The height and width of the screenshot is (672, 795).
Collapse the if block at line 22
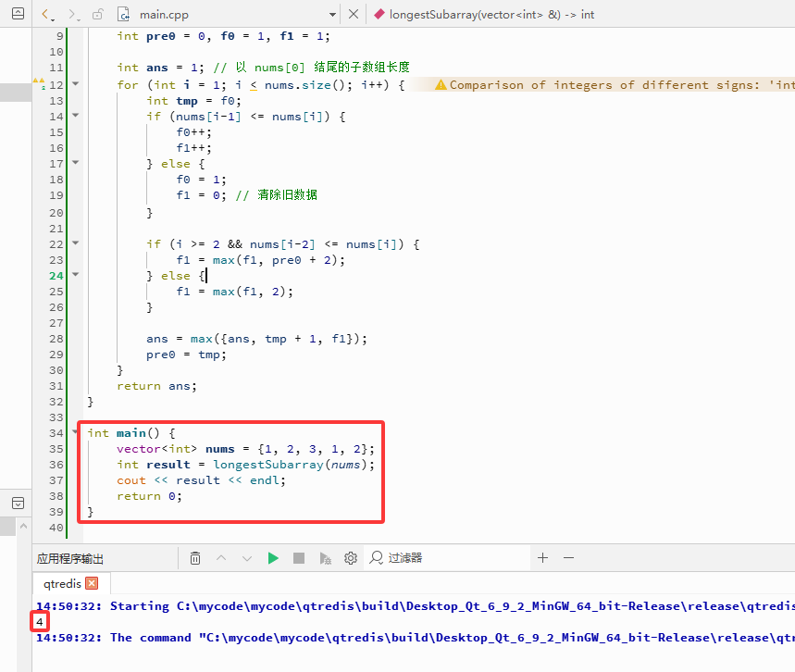pos(76,243)
